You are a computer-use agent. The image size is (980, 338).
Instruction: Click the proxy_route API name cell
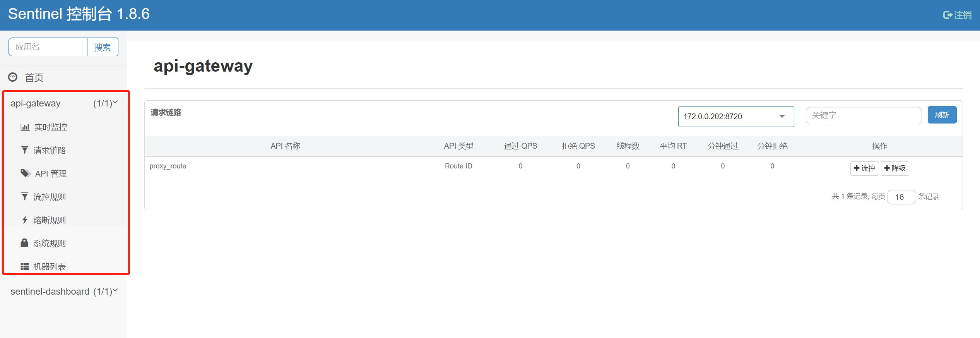[168, 166]
